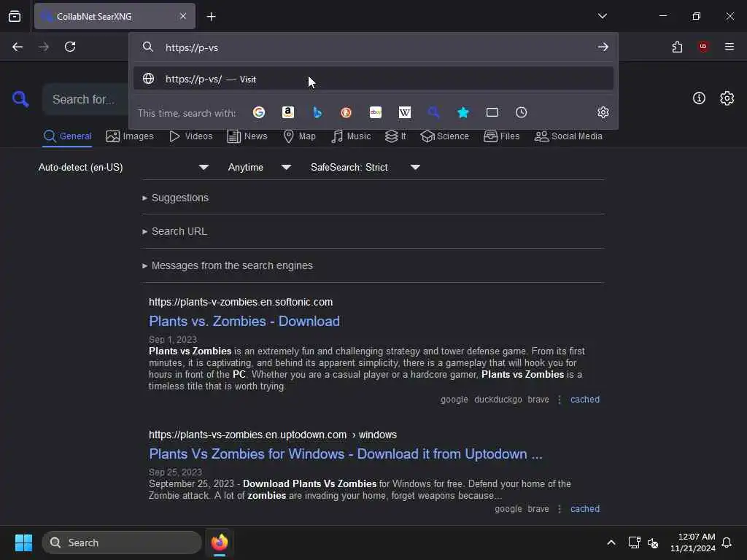Click the SearXNG logo magnifier
The height and width of the screenshot is (560, 747).
[20, 99]
